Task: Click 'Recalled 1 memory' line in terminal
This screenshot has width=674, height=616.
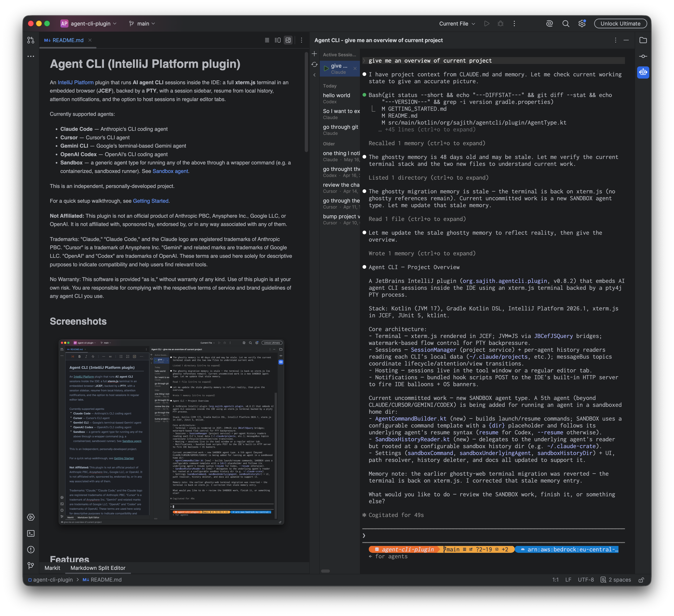Action: coord(427,143)
